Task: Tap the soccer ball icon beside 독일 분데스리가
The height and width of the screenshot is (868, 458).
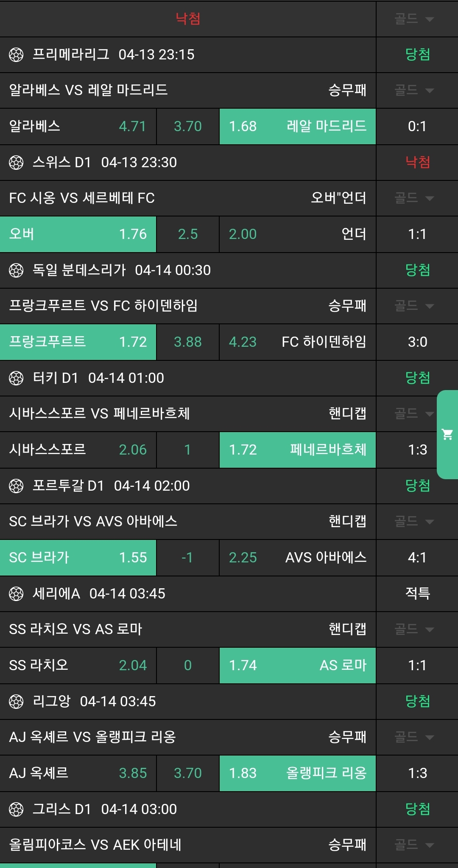Action: point(16,270)
